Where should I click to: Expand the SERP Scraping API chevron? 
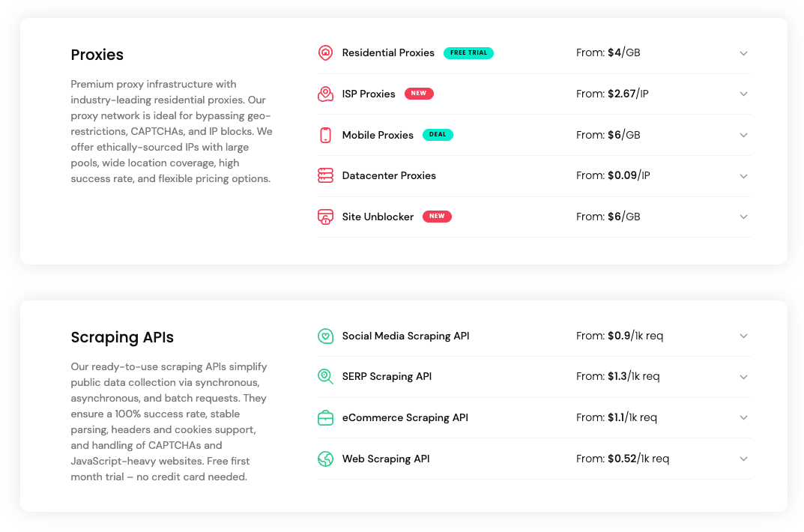pyautogui.click(x=743, y=377)
